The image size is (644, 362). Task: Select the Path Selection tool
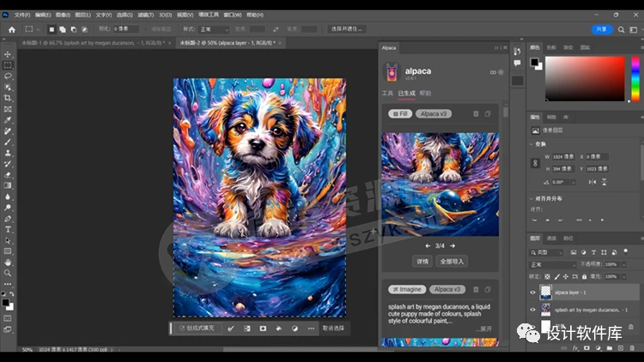point(8,240)
